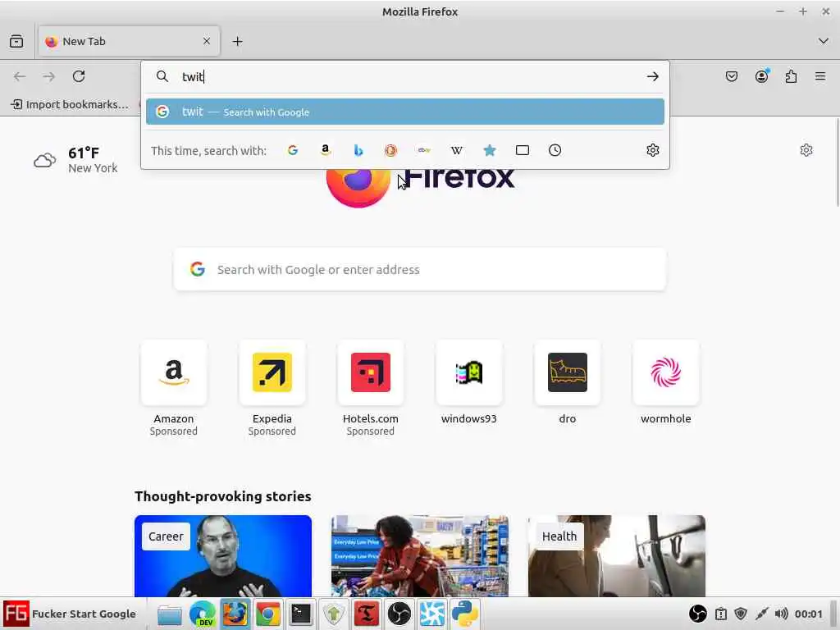Click the forward navigation arrow

point(48,76)
